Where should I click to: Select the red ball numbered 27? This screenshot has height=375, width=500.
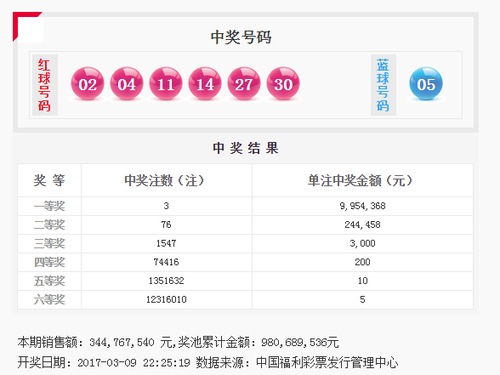click(244, 83)
